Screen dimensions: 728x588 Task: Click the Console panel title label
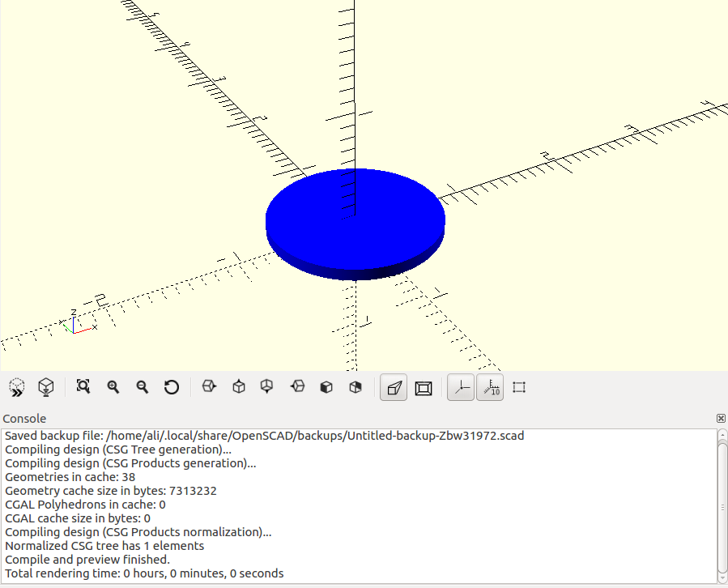(x=24, y=419)
